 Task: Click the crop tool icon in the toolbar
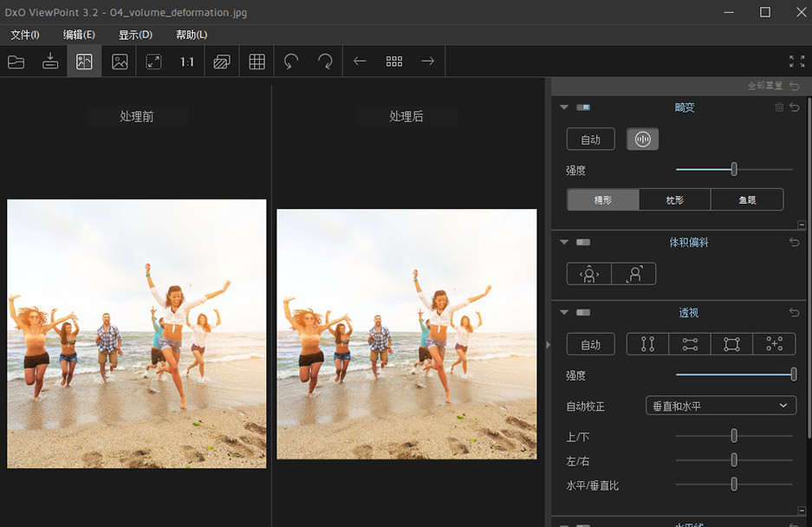tap(222, 62)
